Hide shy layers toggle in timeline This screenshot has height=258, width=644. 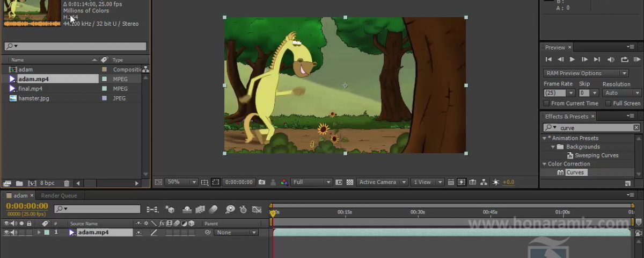(x=187, y=210)
